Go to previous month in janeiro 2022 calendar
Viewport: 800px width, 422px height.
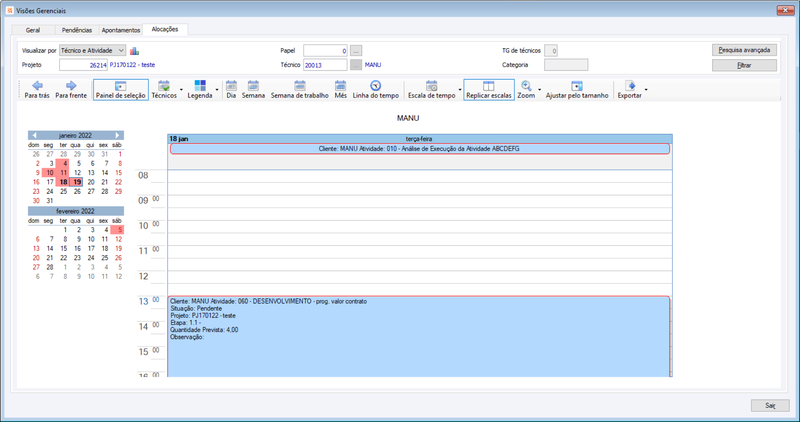[x=34, y=135]
